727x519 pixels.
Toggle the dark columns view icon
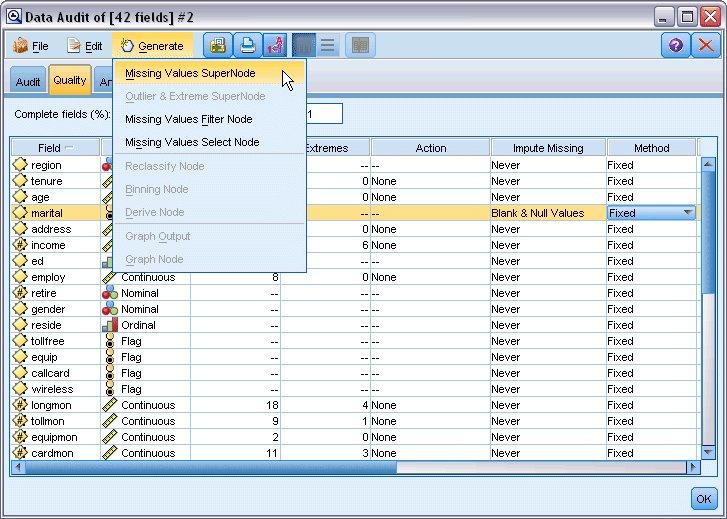tap(304, 45)
